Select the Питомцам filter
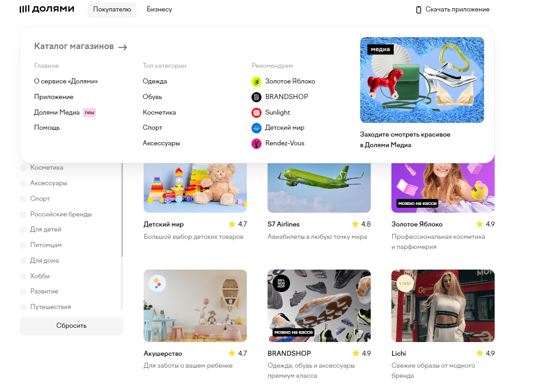Screen dimensions: 541x392 [23, 245]
